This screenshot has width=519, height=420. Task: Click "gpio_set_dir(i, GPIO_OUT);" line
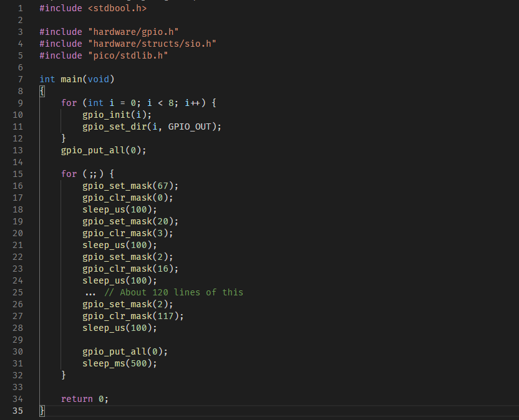pyautogui.click(x=152, y=127)
